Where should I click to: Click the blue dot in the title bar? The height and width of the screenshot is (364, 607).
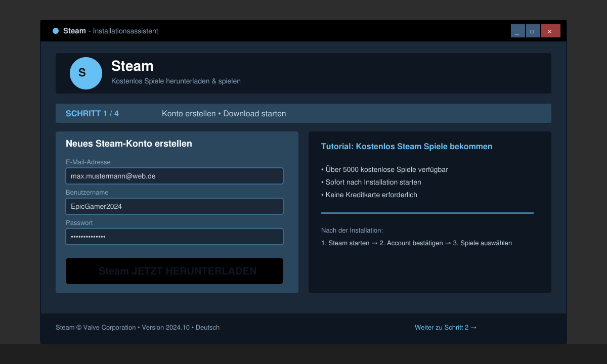coord(56,31)
